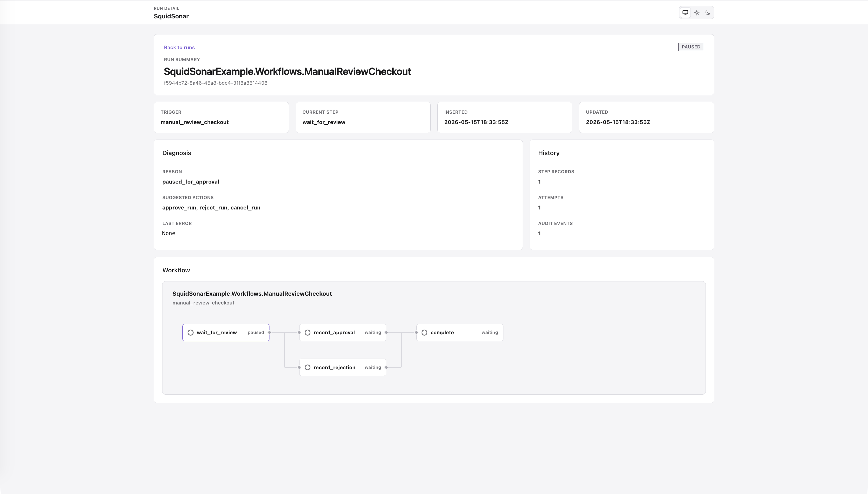Image resolution: width=868 pixels, height=494 pixels.
Task: Click the Diagnosis panel heading
Action: [x=176, y=153]
